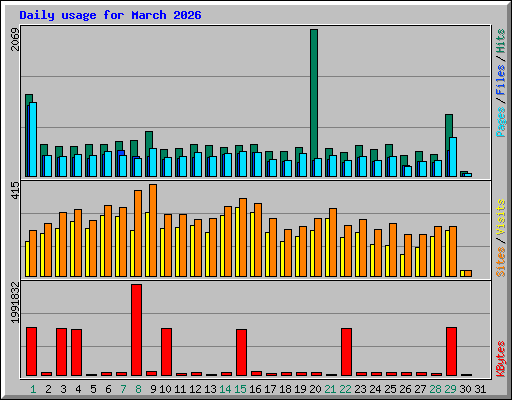The width and height of the screenshot is (512, 400).
Task: Click the day 22 label on x-axis
Action: click(x=345, y=389)
